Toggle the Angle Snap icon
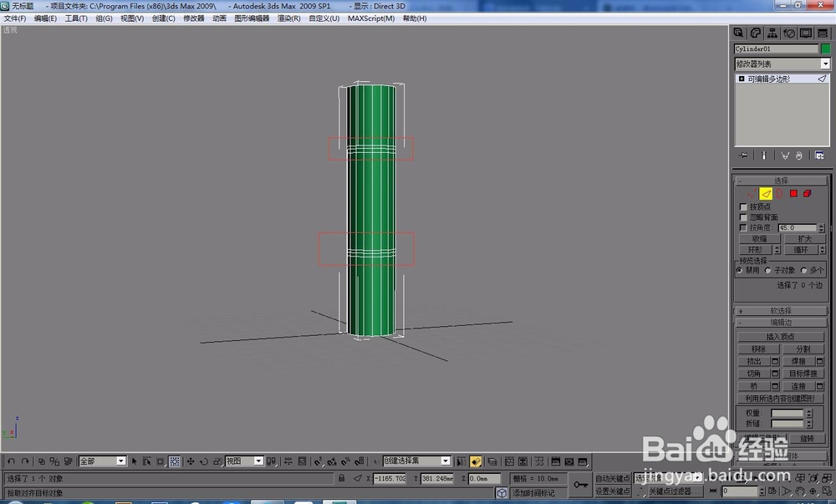Image resolution: width=836 pixels, height=504 pixels. (x=332, y=461)
